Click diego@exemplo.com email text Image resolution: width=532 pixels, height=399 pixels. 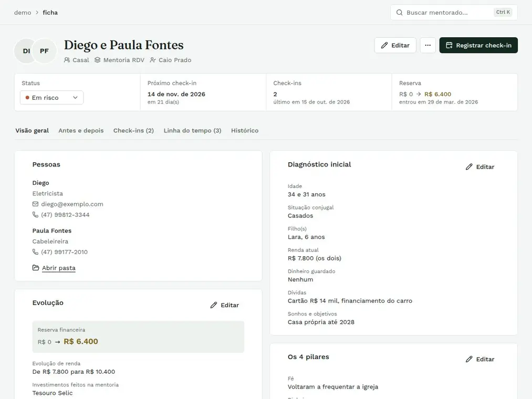72,204
